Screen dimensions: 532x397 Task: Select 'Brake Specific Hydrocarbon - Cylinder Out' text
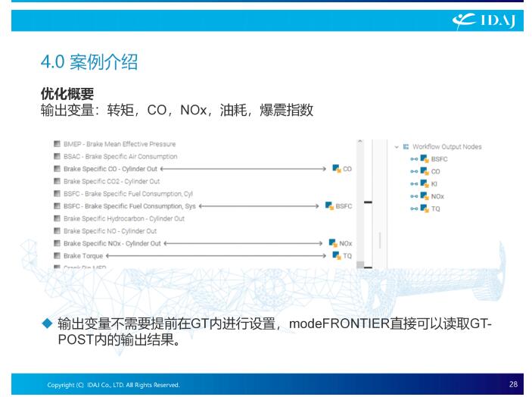tap(124, 219)
